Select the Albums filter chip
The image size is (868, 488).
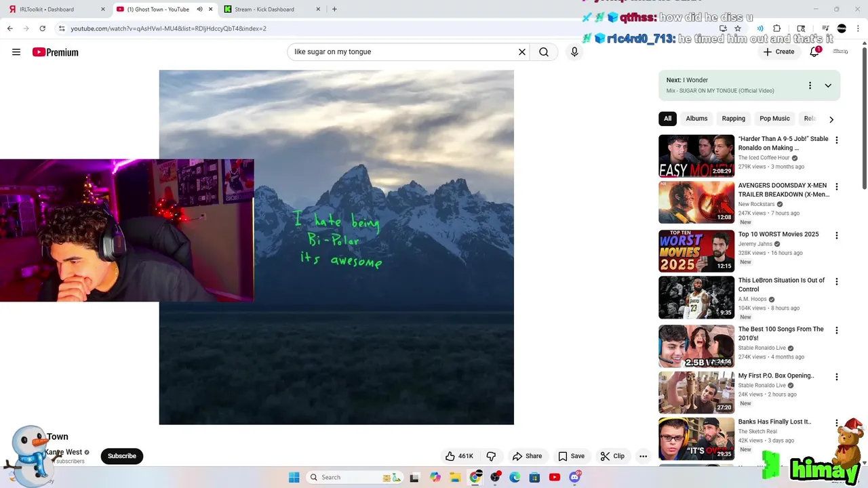(x=696, y=119)
